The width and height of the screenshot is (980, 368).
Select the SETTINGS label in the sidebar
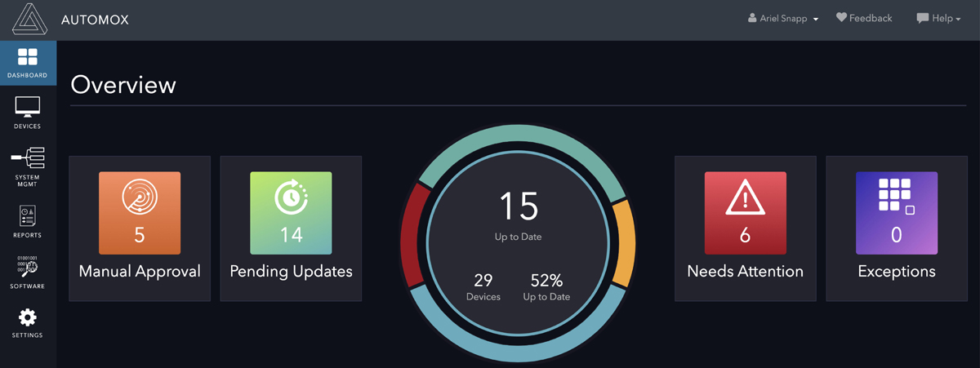click(28, 335)
